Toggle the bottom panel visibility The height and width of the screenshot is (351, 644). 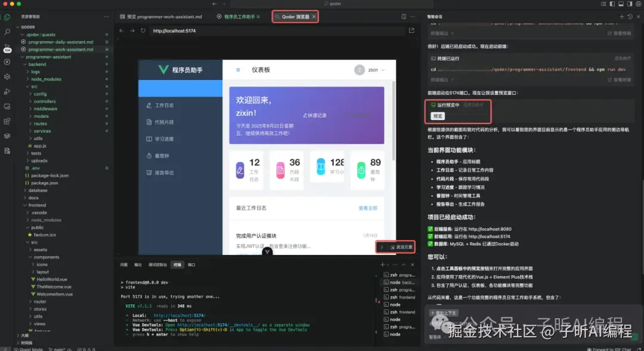pos(621,4)
